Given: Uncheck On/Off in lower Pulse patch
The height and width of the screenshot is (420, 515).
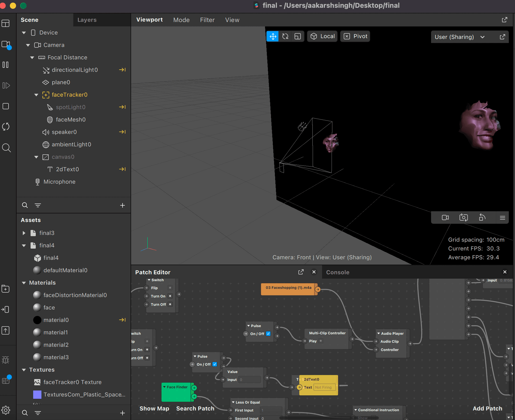Looking at the screenshot, I should (215, 364).
